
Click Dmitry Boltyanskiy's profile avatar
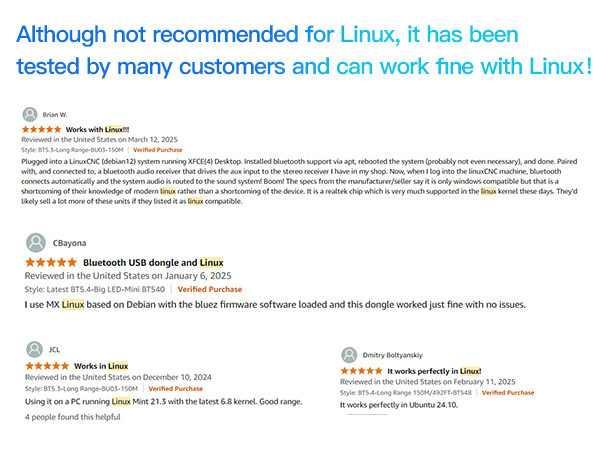click(x=349, y=354)
